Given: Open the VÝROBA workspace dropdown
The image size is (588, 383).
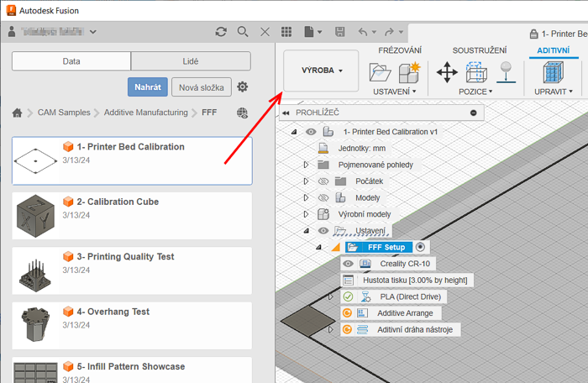Looking at the screenshot, I should click(322, 71).
